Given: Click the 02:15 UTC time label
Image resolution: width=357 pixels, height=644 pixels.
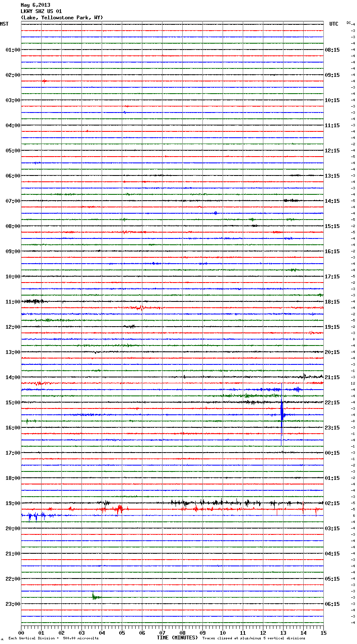Looking at the screenshot, I should [x=332, y=503].
